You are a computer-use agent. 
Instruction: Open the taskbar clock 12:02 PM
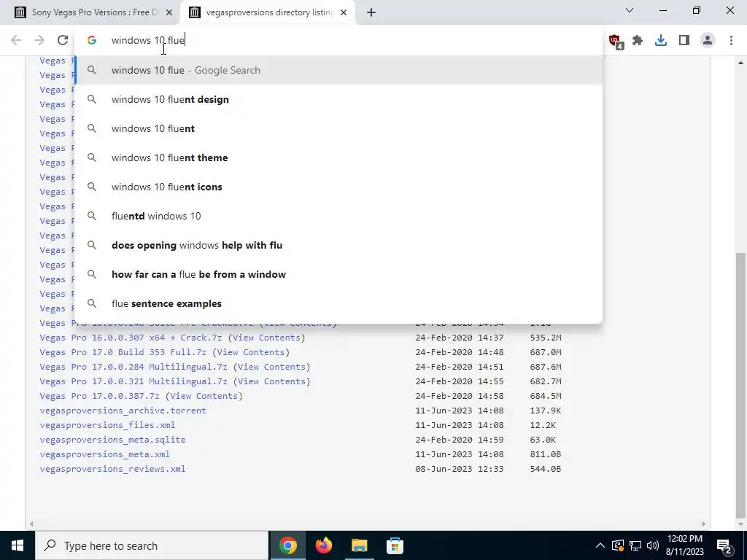tap(684, 545)
